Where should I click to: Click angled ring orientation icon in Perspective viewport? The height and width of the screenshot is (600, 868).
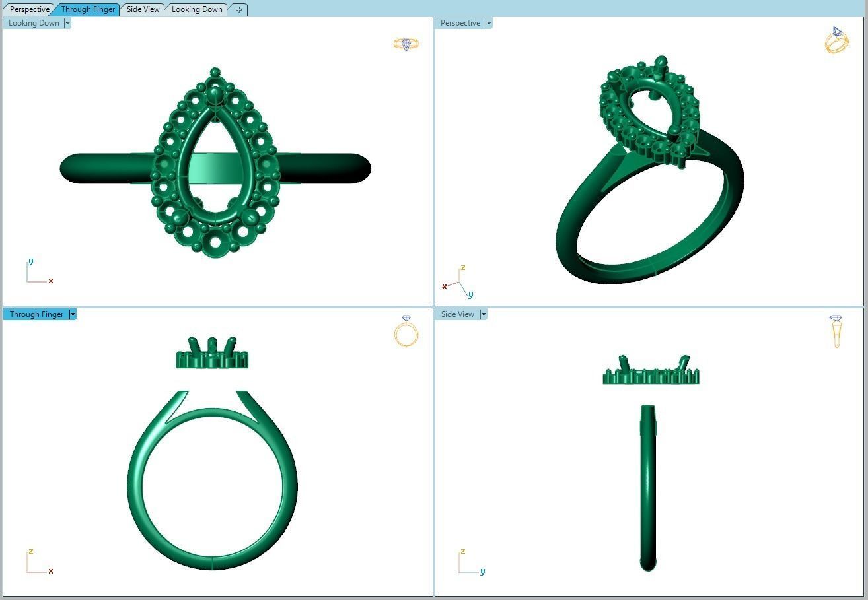tap(836, 40)
